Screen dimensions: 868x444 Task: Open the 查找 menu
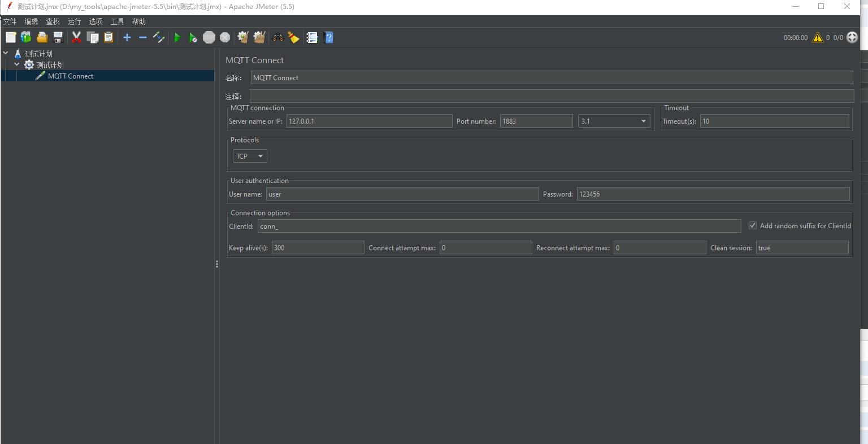[53, 21]
